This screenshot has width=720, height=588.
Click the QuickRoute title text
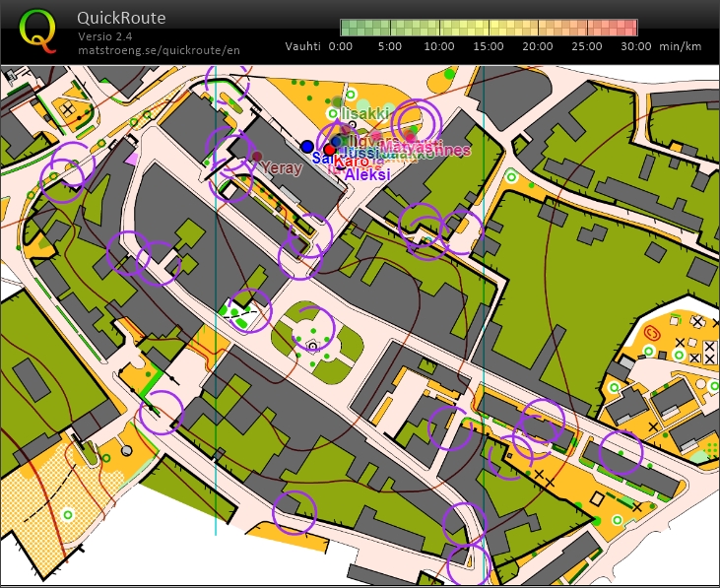click(121, 18)
